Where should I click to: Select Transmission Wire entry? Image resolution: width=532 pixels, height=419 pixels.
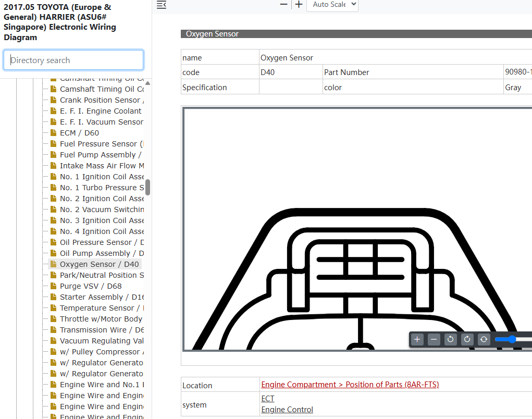(x=102, y=330)
